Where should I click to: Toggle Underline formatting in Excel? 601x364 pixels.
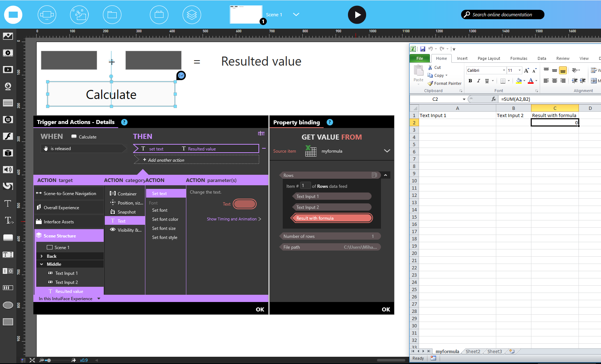pyautogui.click(x=487, y=81)
